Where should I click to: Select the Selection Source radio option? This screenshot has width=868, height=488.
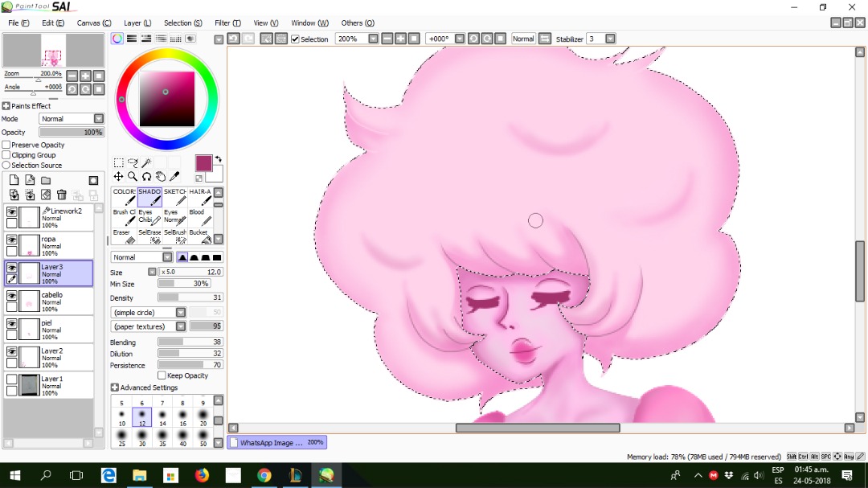tap(6, 165)
